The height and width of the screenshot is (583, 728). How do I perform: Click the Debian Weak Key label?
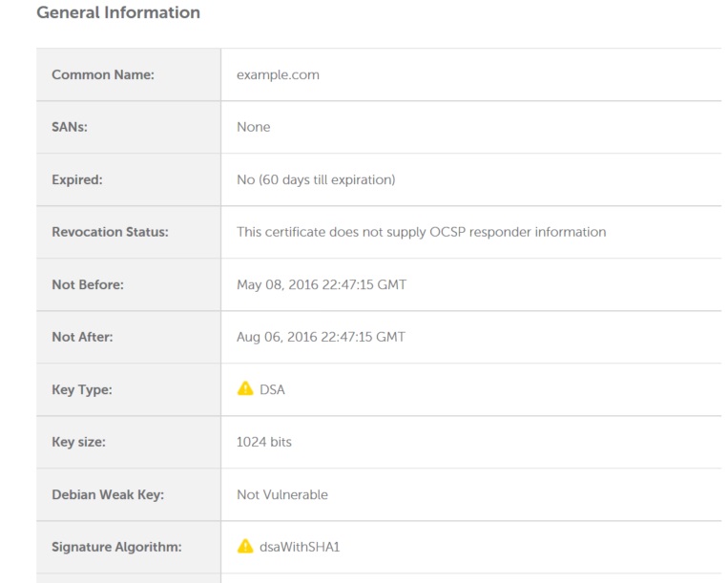(x=108, y=495)
